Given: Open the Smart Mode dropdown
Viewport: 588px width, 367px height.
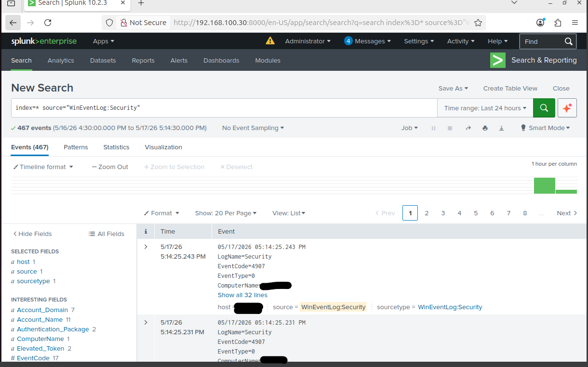Looking at the screenshot, I should pos(545,128).
